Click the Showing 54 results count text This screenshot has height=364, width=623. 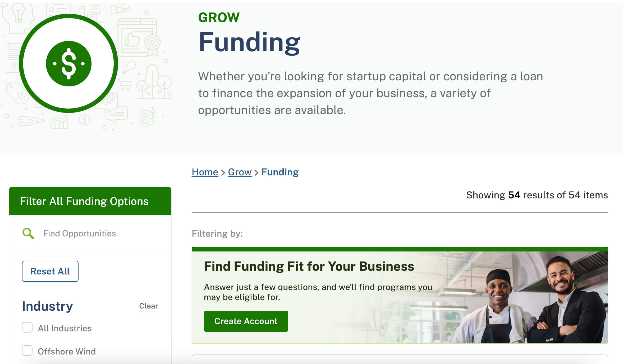537,195
